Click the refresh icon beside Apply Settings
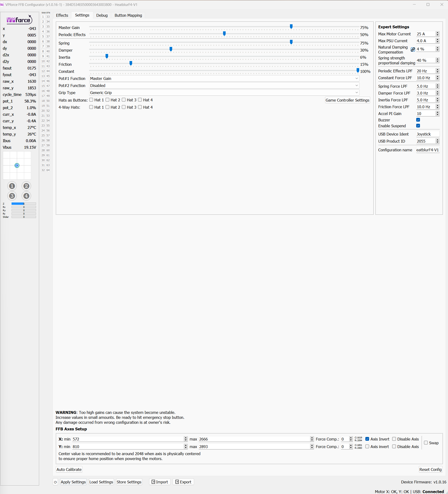 pos(55,482)
